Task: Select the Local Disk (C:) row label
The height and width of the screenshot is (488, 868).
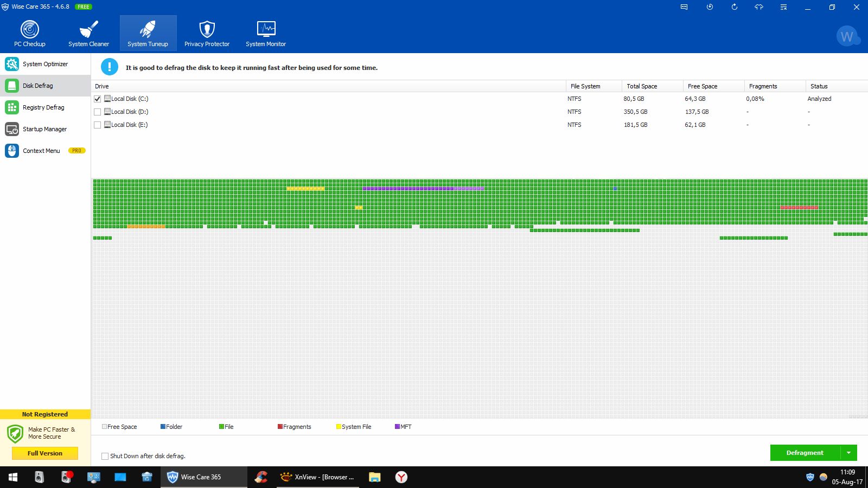Action: (x=130, y=99)
